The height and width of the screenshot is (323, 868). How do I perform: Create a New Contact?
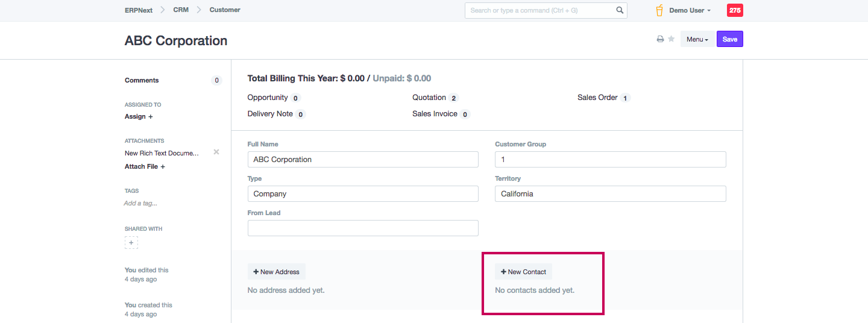[523, 272]
